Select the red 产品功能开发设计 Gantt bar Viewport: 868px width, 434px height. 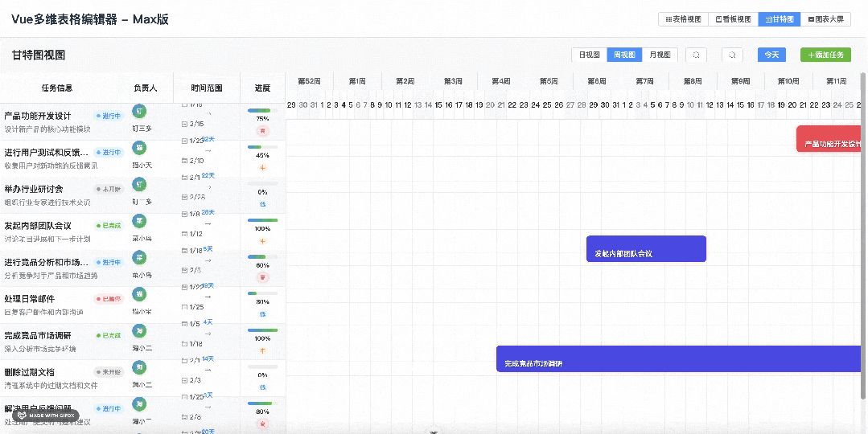coord(829,139)
